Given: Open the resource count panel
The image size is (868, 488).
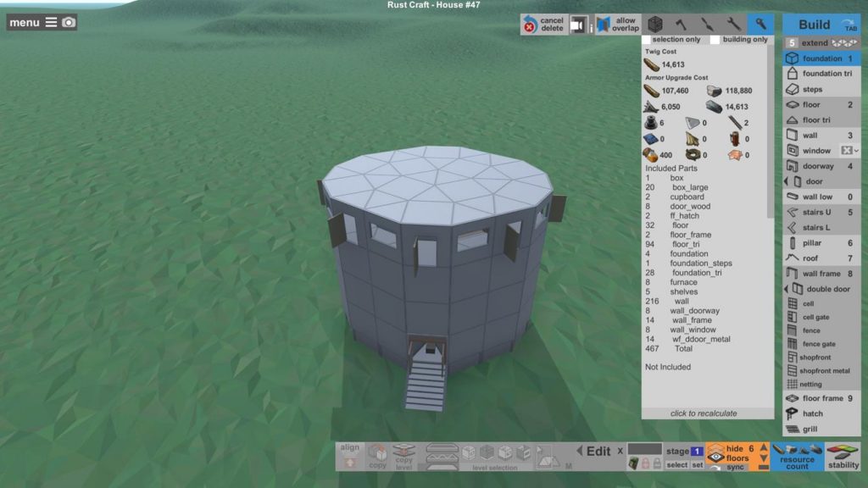Looking at the screenshot, I should tap(797, 457).
